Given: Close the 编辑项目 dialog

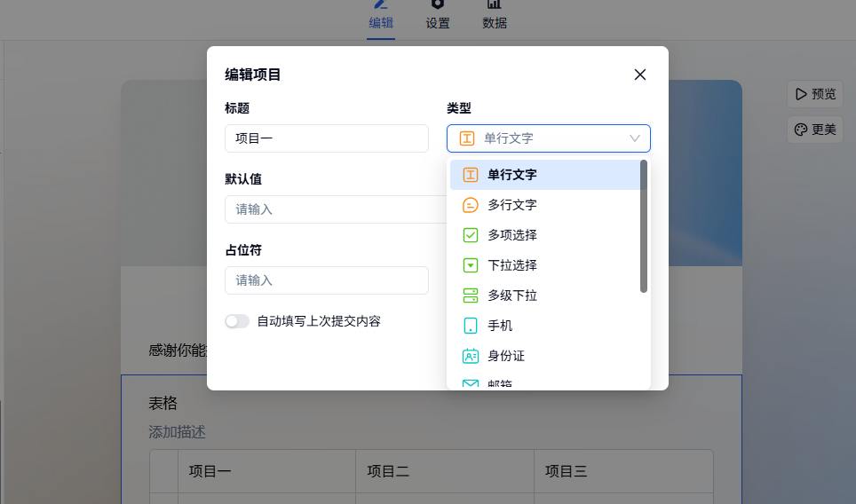Looking at the screenshot, I should [x=639, y=75].
